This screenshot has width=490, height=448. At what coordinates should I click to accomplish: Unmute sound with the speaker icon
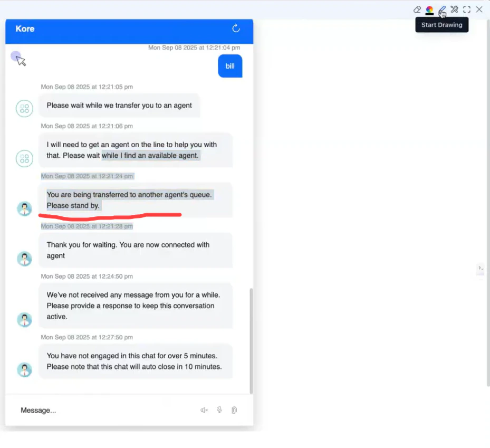click(204, 410)
